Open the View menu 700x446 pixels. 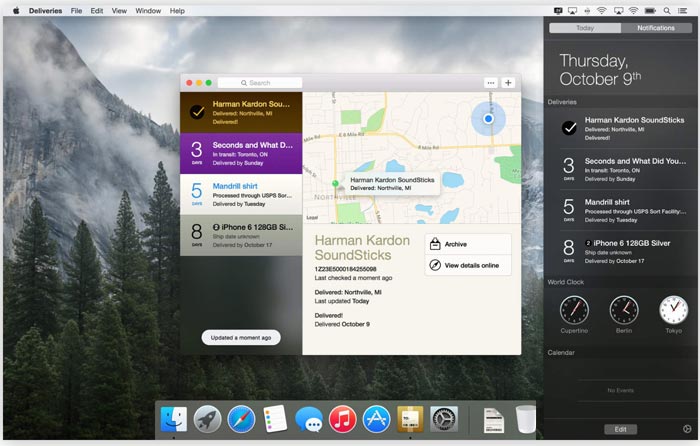point(119,11)
